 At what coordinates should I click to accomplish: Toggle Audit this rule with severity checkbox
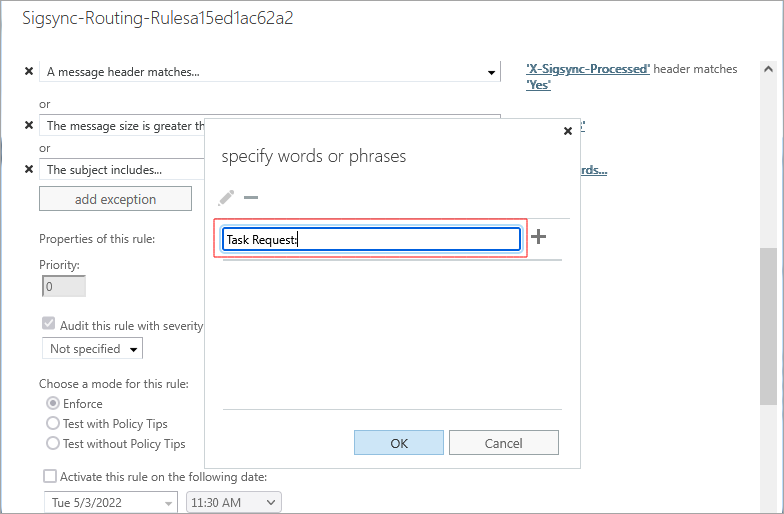coord(48,325)
